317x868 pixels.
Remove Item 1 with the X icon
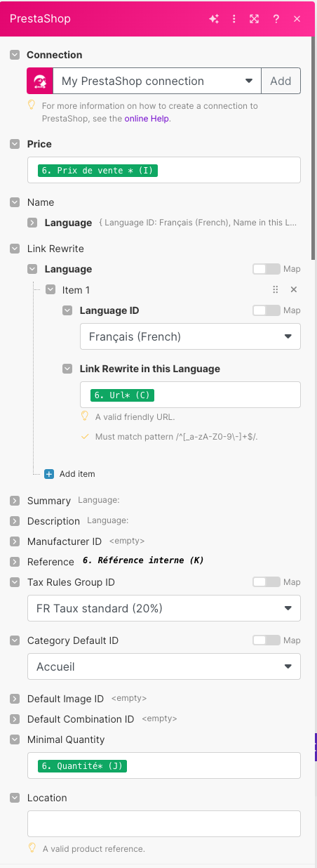(294, 289)
